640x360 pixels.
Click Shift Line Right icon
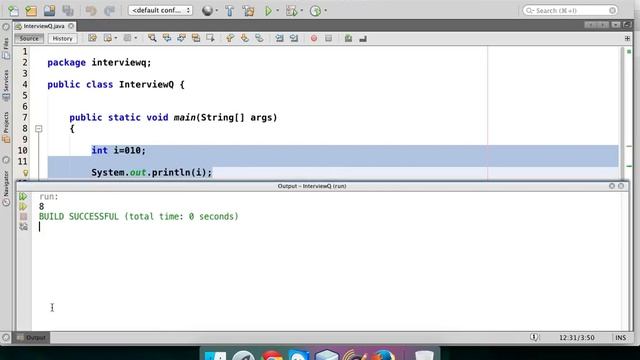coord(294,38)
